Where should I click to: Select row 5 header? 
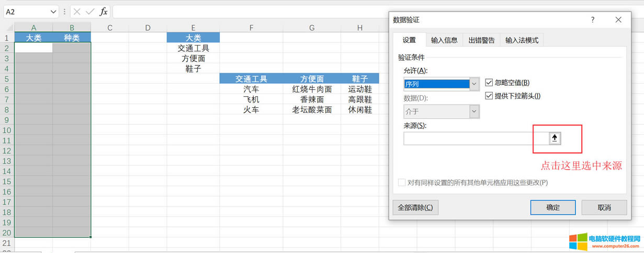pos(7,79)
